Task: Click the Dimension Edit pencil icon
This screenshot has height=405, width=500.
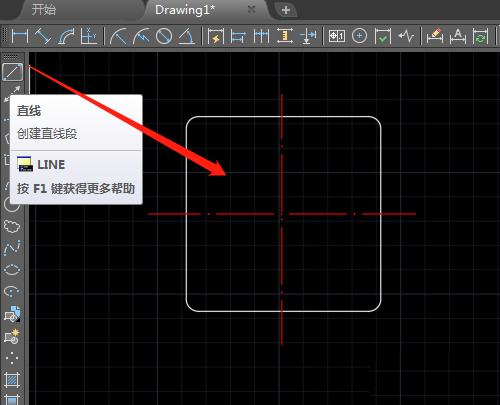Action: [x=435, y=36]
